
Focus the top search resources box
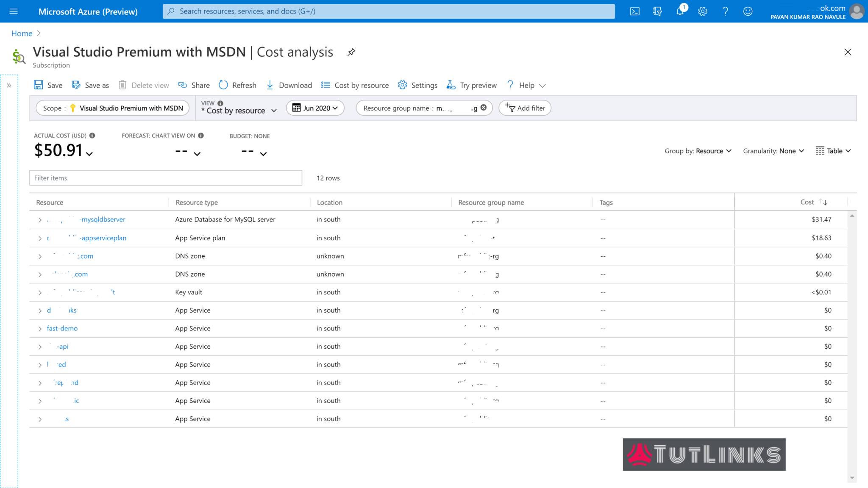coord(389,11)
